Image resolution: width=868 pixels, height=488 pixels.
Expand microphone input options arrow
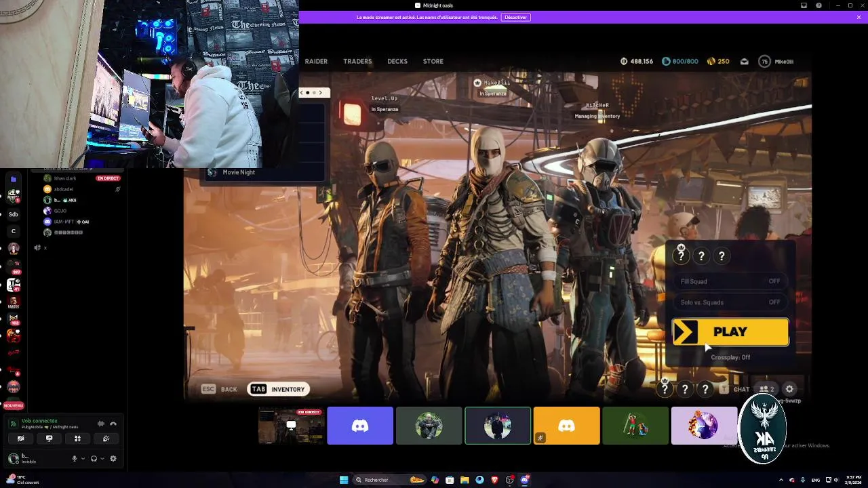(83, 459)
